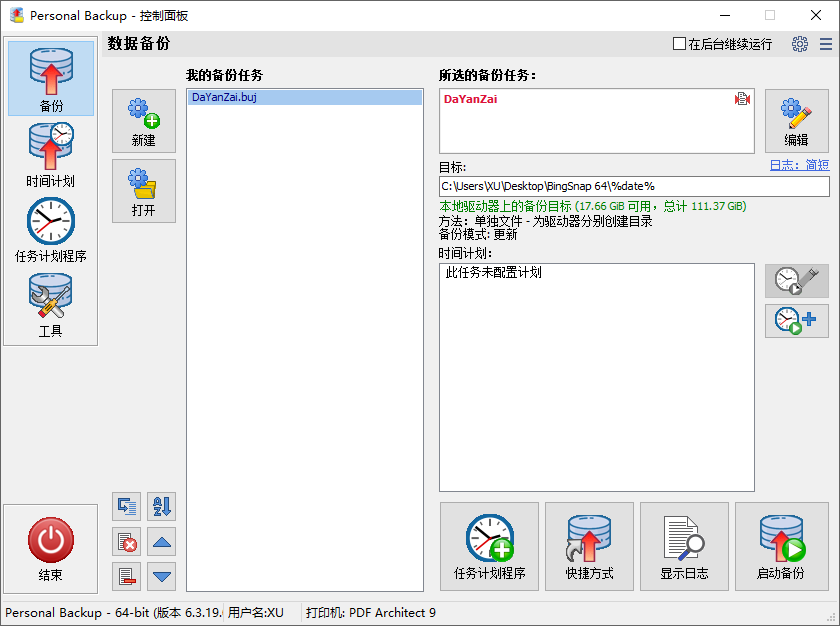The image size is (840, 626).
Task: Add a new schedule with the clock-plus icon
Action: pos(796,320)
